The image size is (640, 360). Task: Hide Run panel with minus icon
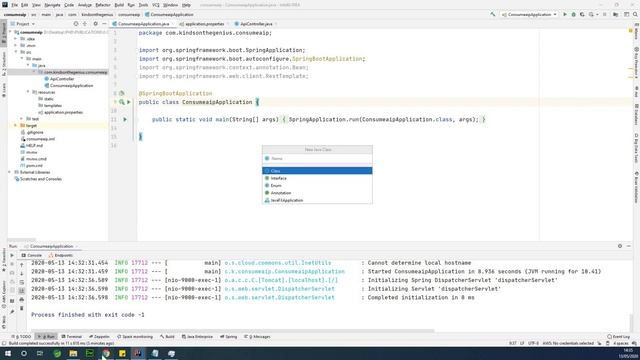(x=629, y=246)
